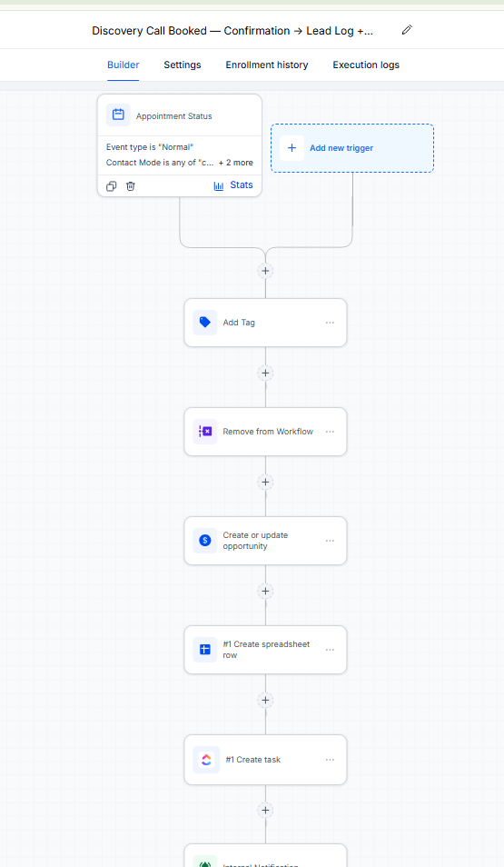This screenshot has height=867, width=504.
Task: Add a step below the triggers
Action: tap(265, 271)
